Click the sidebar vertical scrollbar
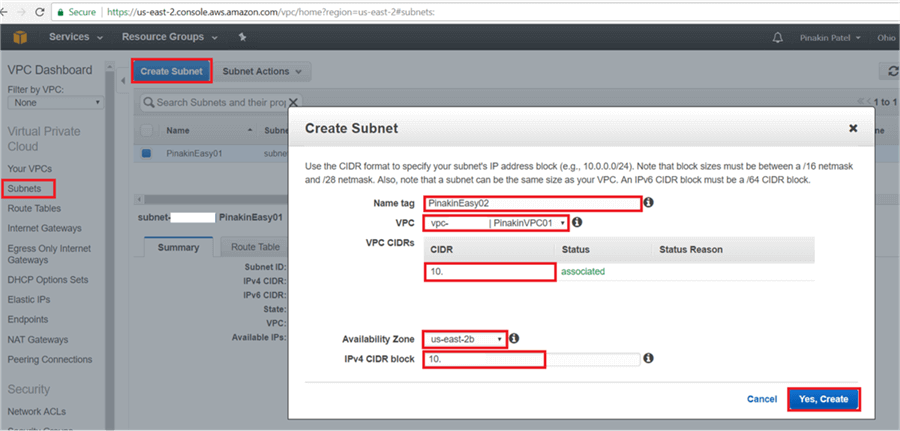The image size is (900, 431). [x=110, y=247]
